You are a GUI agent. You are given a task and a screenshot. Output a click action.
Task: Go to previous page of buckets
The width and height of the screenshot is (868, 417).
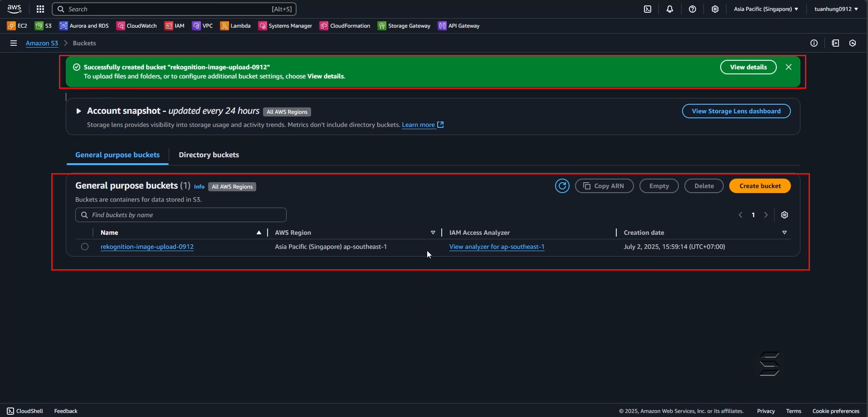click(741, 215)
